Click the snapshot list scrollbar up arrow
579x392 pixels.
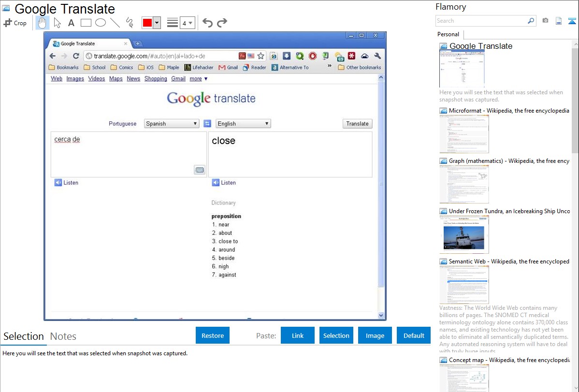coord(575,44)
